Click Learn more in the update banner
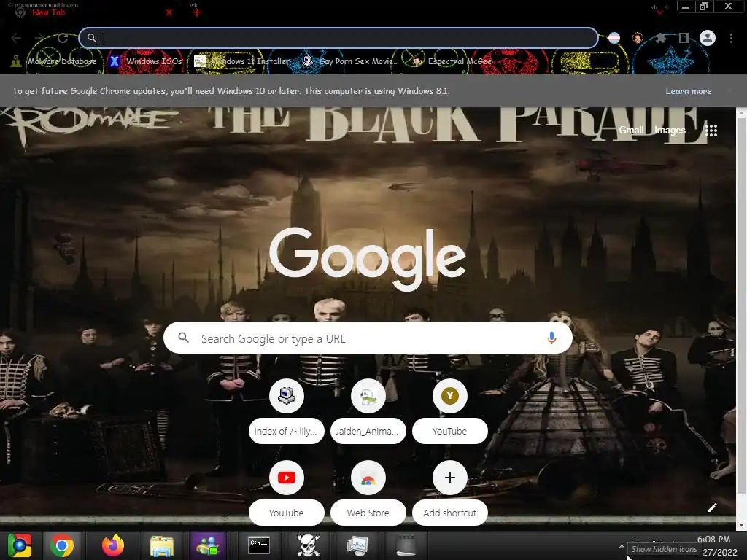This screenshot has width=747, height=560. pyautogui.click(x=689, y=91)
